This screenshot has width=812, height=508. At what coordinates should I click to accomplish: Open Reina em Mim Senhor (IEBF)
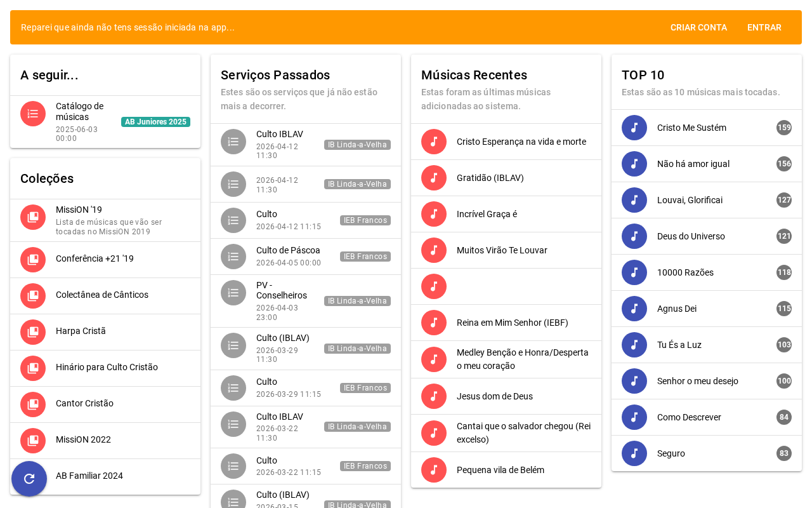(x=512, y=323)
